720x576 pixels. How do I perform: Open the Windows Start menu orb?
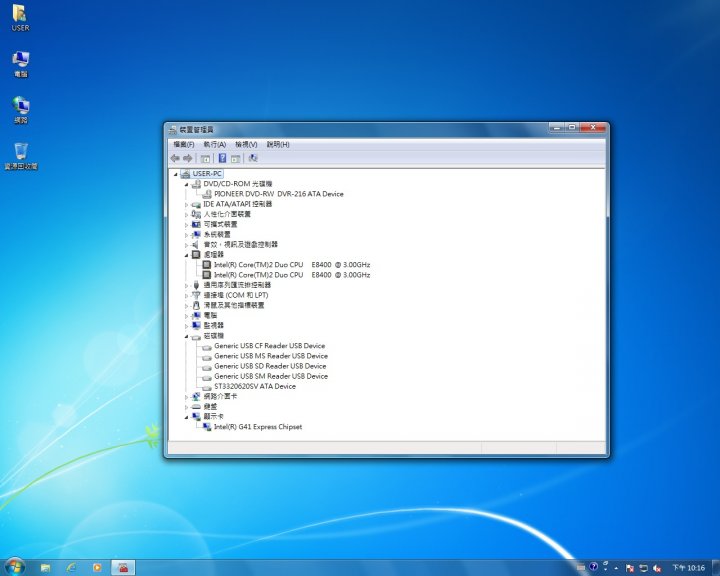(15, 567)
